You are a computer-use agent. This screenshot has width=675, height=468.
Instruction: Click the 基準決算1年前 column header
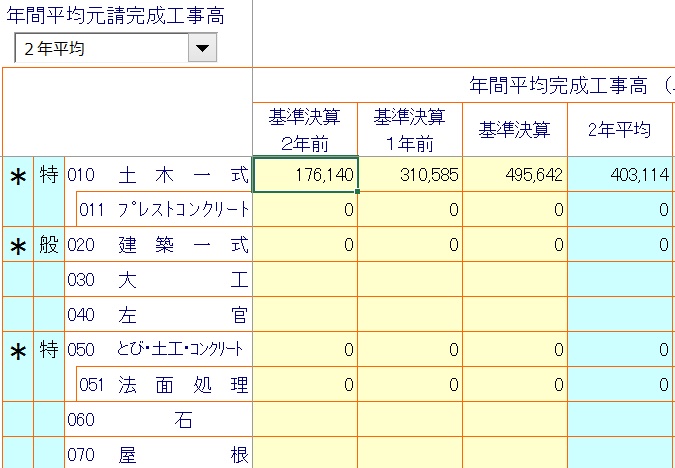[410, 128]
